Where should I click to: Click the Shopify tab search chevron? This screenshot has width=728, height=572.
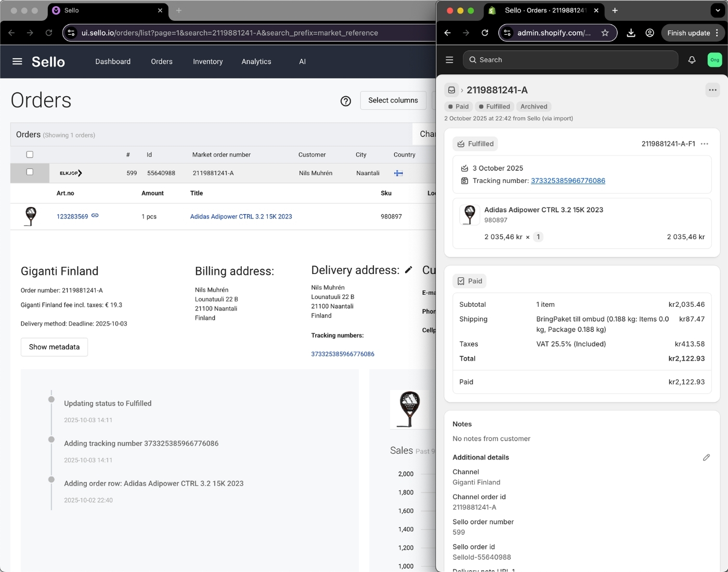(718, 10)
